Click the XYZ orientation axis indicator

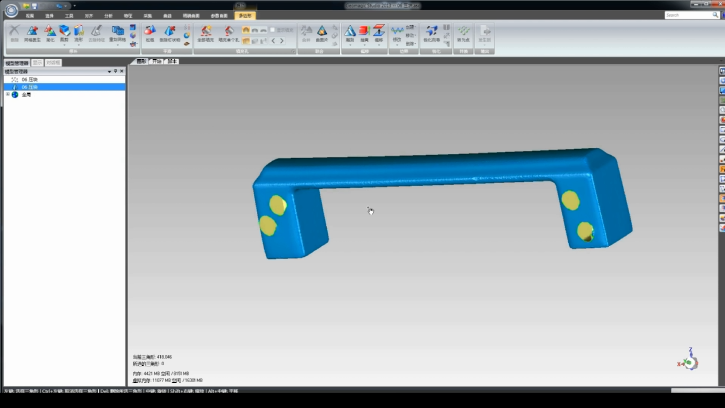689,359
